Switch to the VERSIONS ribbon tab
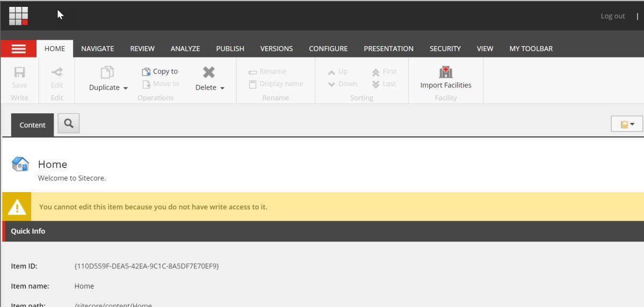644x307 pixels. (x=276, y=48)
